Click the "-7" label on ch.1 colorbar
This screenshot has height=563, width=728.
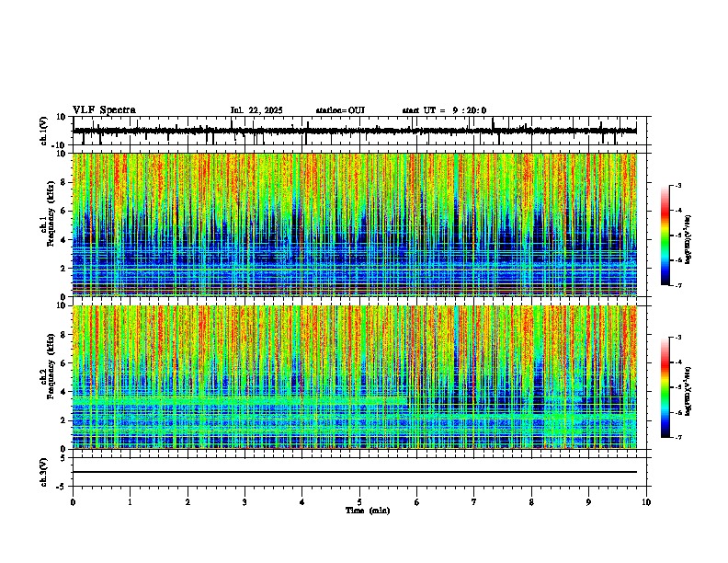click(x=678, y=285)
